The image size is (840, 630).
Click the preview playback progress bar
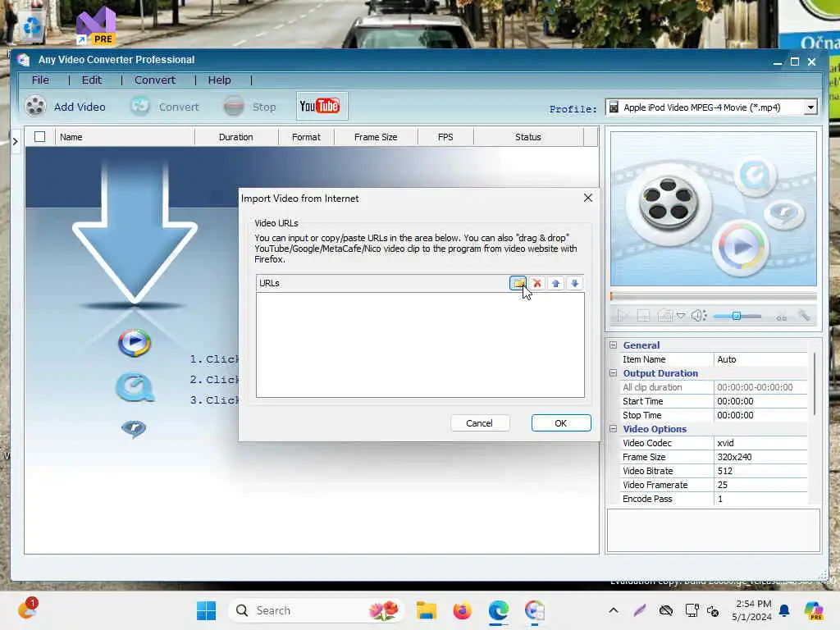pyautogui.click(x=713, y=295)
